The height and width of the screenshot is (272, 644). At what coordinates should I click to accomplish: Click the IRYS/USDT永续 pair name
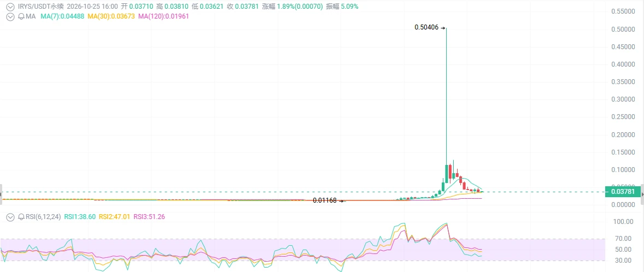click(x=40, y=7)
